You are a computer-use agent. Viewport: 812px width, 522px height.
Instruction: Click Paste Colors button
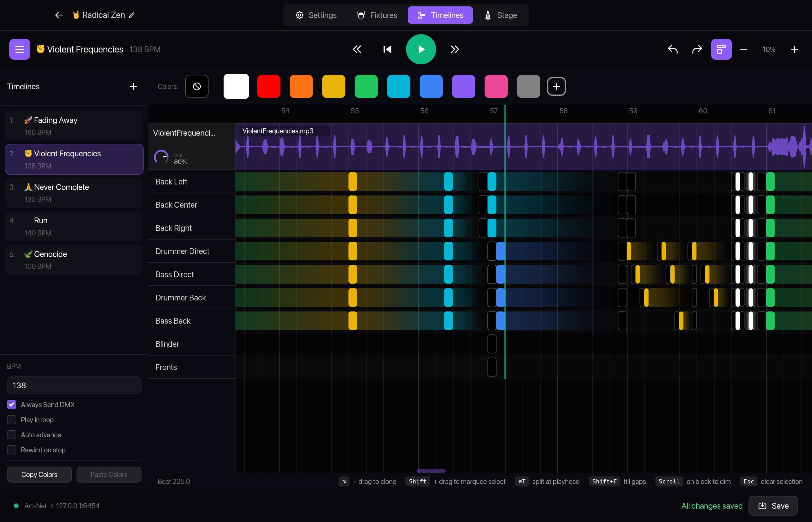coord(109,474)
